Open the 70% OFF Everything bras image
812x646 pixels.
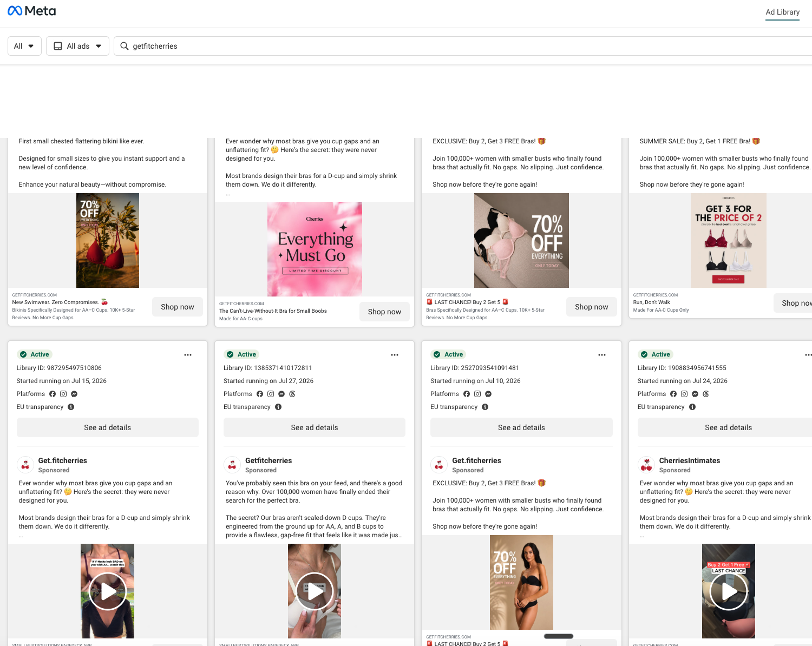(x=521, y=240)
